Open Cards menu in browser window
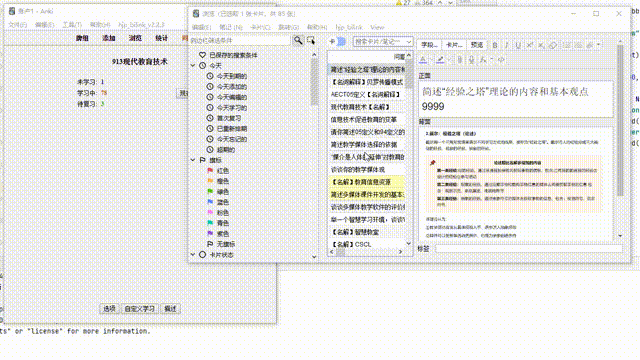The image size is (640, 360). [260, 27]
